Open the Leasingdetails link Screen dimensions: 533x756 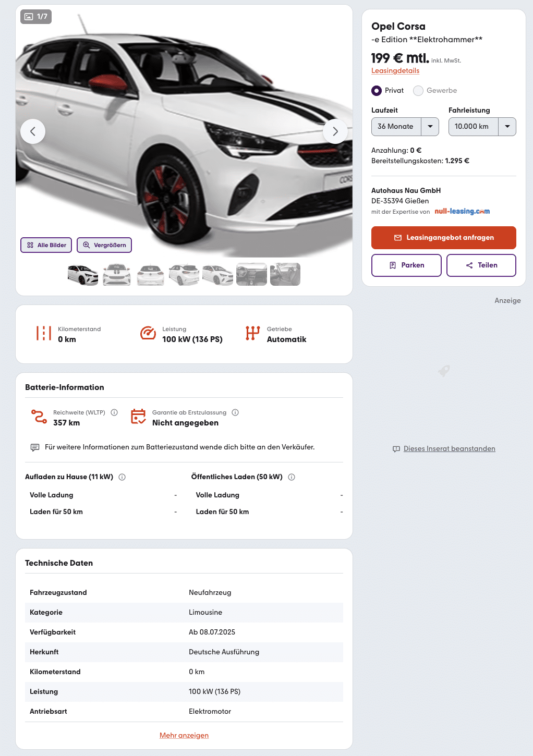coord(395,71)
